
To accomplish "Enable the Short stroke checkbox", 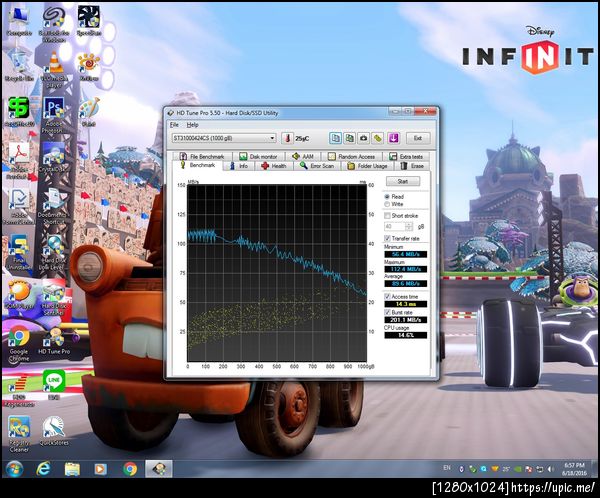I will point(387,216).
